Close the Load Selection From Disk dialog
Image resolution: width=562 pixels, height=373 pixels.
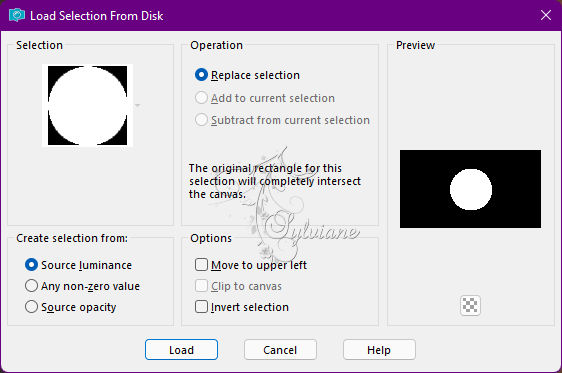tap(546, 15)
